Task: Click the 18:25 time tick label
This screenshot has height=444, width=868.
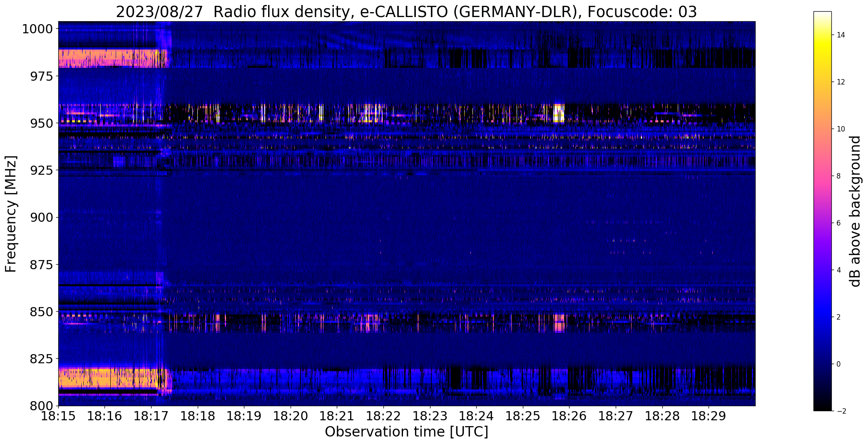Action: pyautogui.click(x=523, y=416)
